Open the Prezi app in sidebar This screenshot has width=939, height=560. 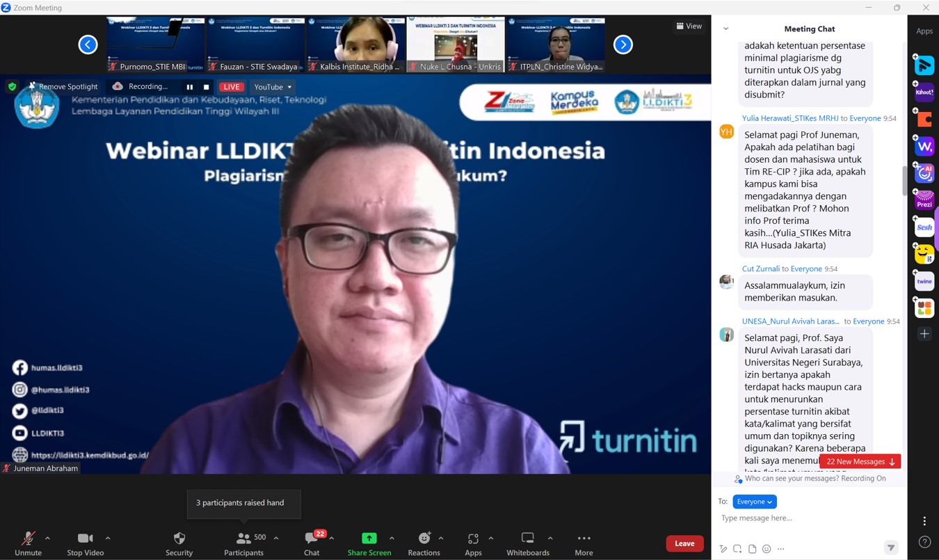pos(924,200)
